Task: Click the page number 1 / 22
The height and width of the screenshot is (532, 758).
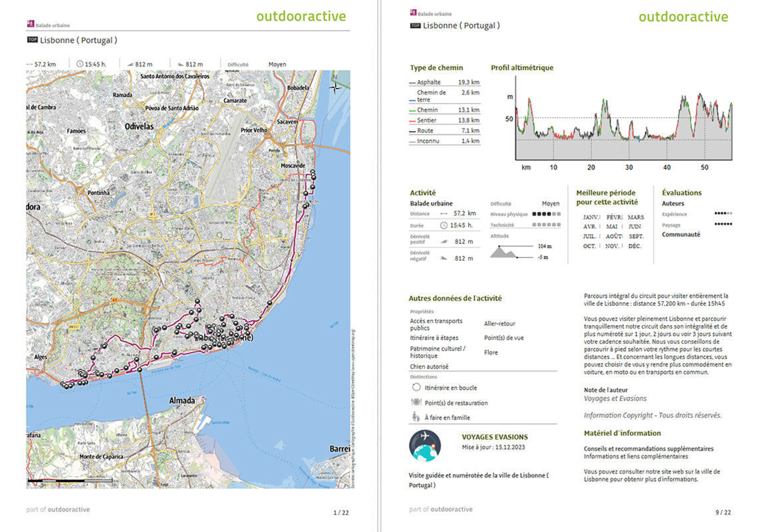Action: click(341, 513)
